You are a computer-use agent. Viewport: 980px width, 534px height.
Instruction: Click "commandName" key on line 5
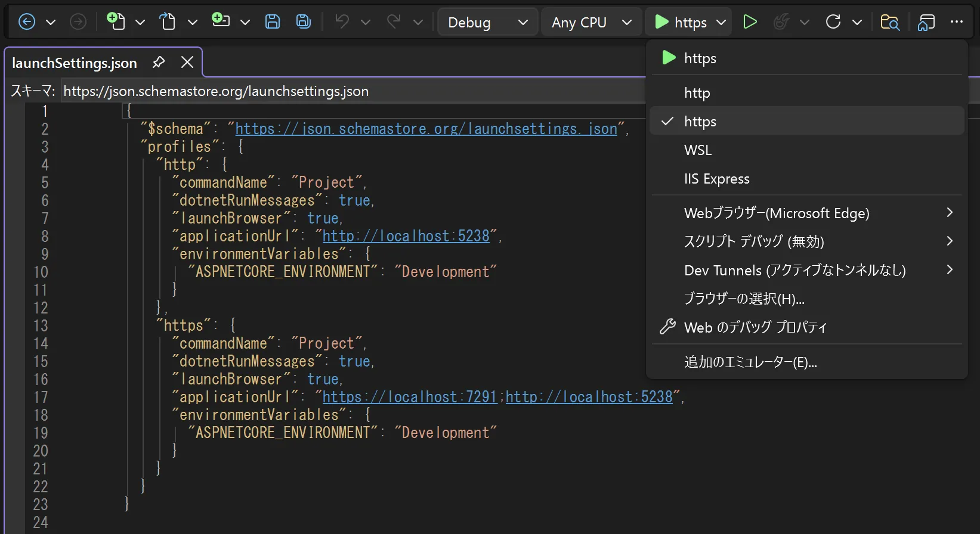tap(223, 182)
